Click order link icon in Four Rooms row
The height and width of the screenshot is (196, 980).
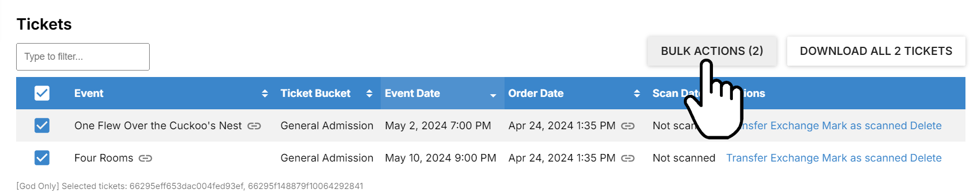(628, 158)
